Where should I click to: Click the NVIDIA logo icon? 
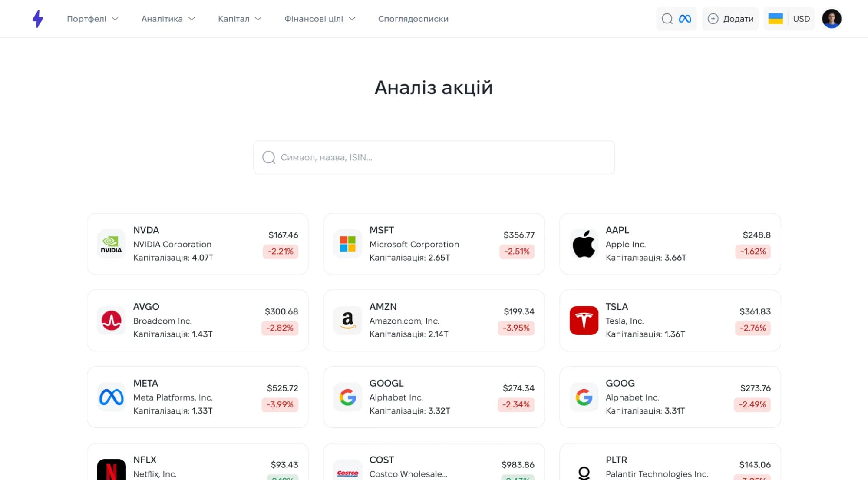click(111, 244)
